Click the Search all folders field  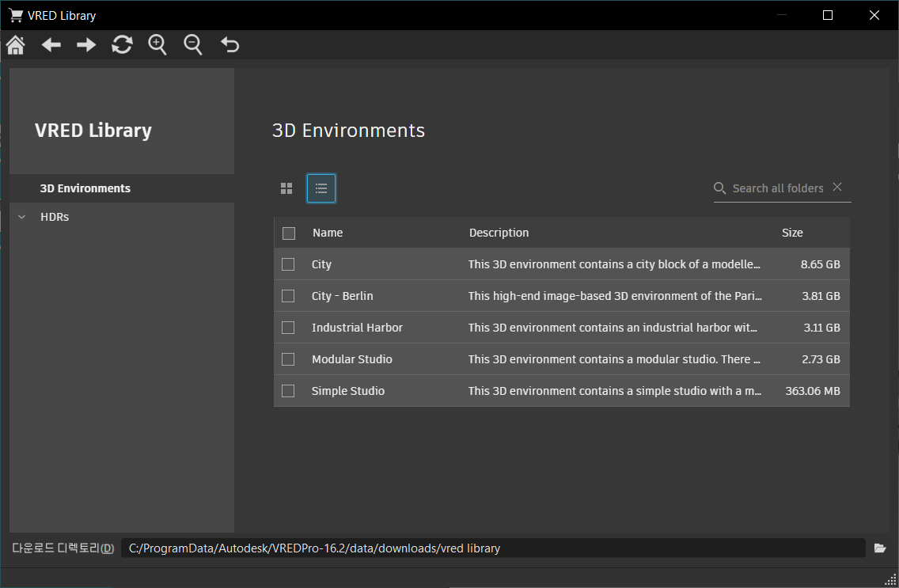[777, 188]
